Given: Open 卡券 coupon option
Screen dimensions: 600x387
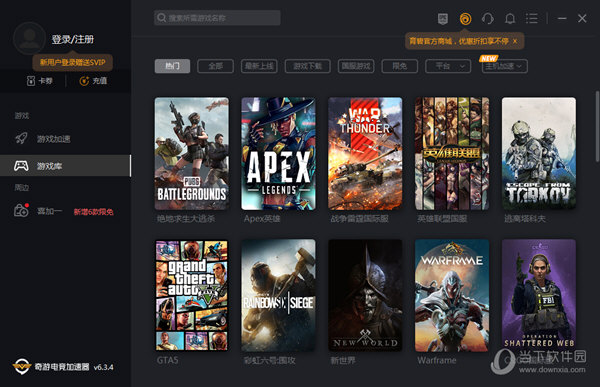Looking at the screenshot, I should pos(39,81).
